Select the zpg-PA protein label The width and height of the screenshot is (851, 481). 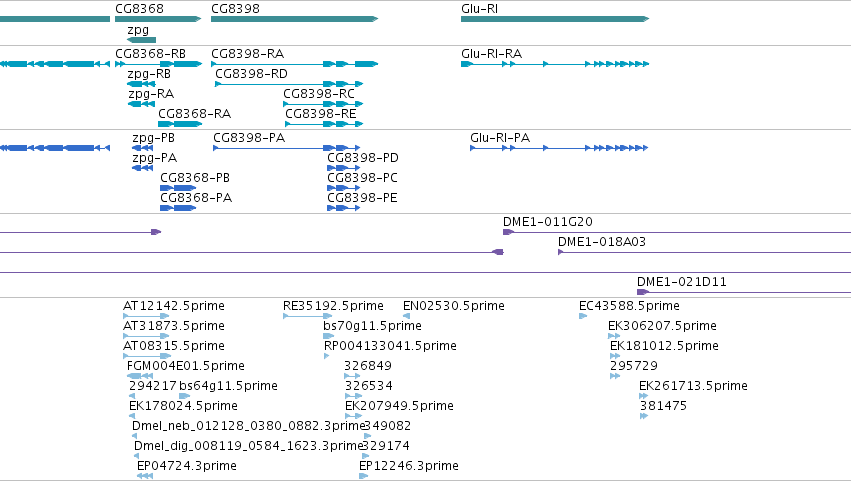(155, 158)
